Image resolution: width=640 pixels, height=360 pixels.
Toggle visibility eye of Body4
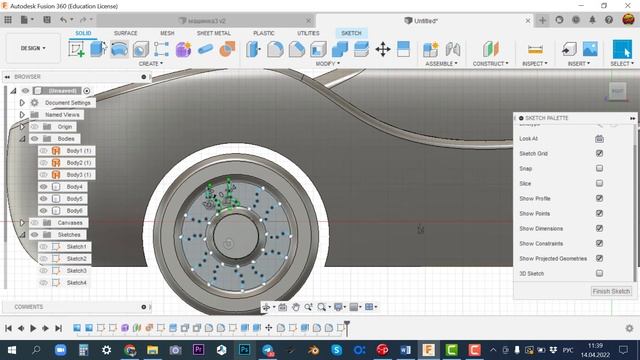43,187
